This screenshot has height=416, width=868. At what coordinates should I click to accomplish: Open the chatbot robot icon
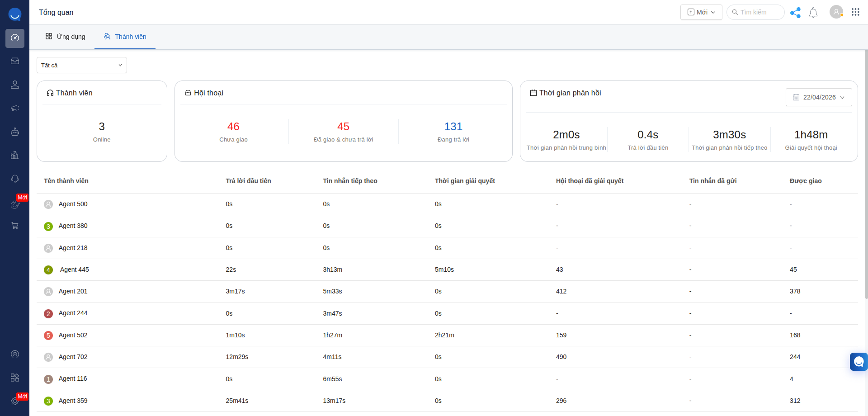coord(15,132)
